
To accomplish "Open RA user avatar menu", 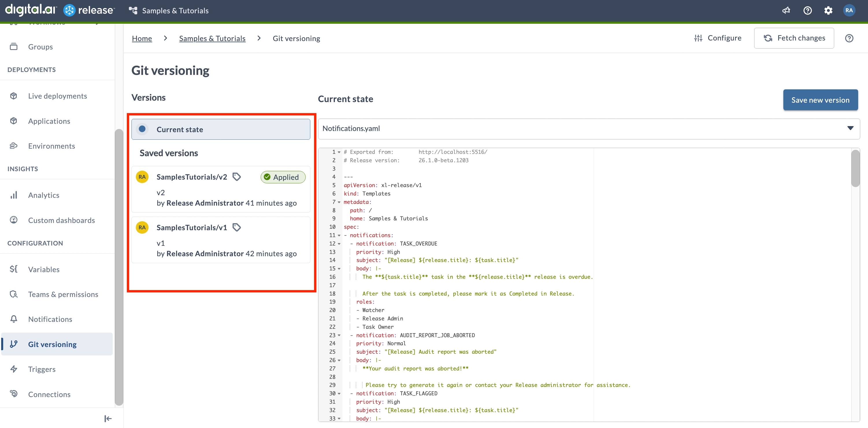I will (x=849, y=10).
